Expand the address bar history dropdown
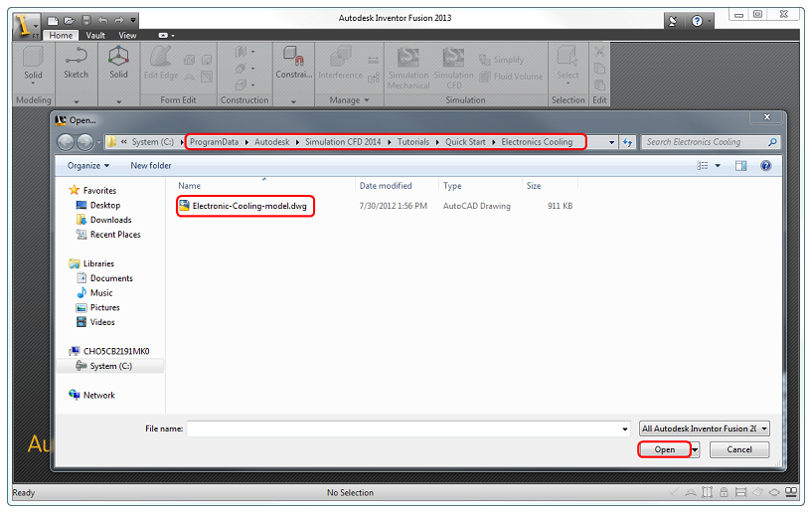This screenshot has width=812, height=513. click(611, 142)
